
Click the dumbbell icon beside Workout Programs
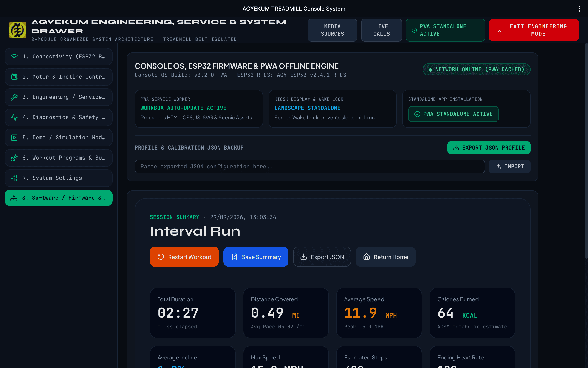[x=14, y=158]
